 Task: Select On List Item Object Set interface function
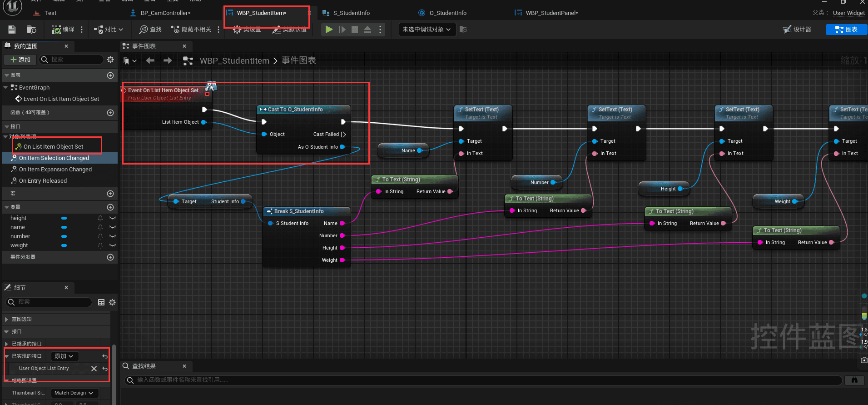pyautogui.click(x=53, y=147)
